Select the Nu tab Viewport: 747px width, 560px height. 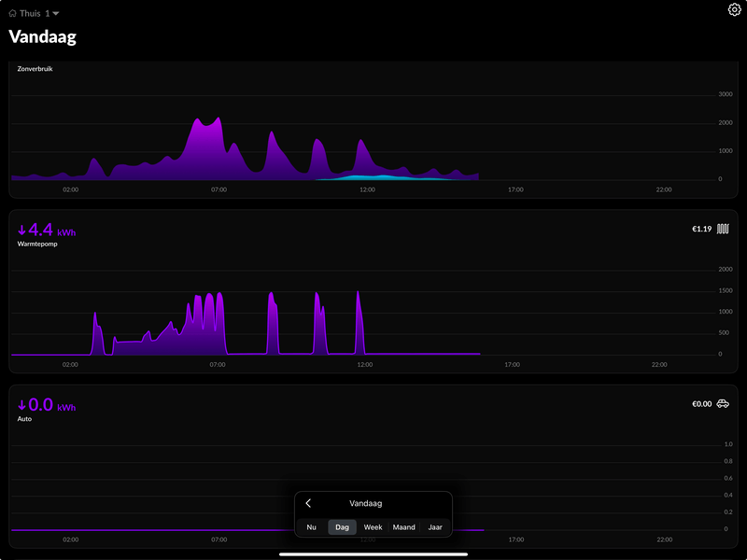312,527
